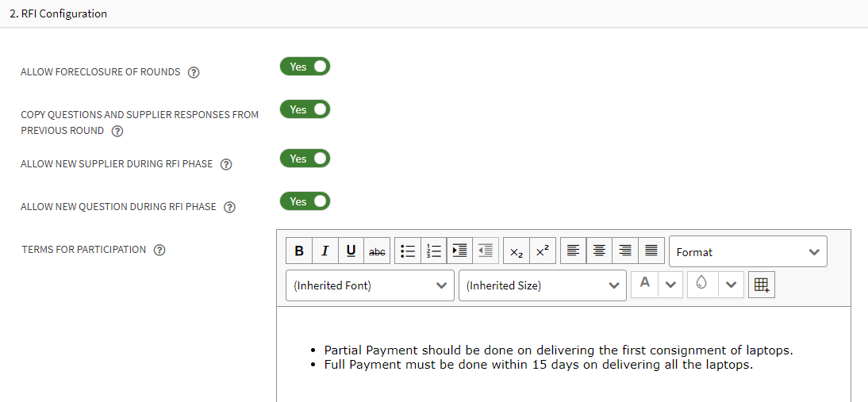Viewport: 868px width, 402px height.
Task: Justify the paragraph text
Action: pos(651,251)
